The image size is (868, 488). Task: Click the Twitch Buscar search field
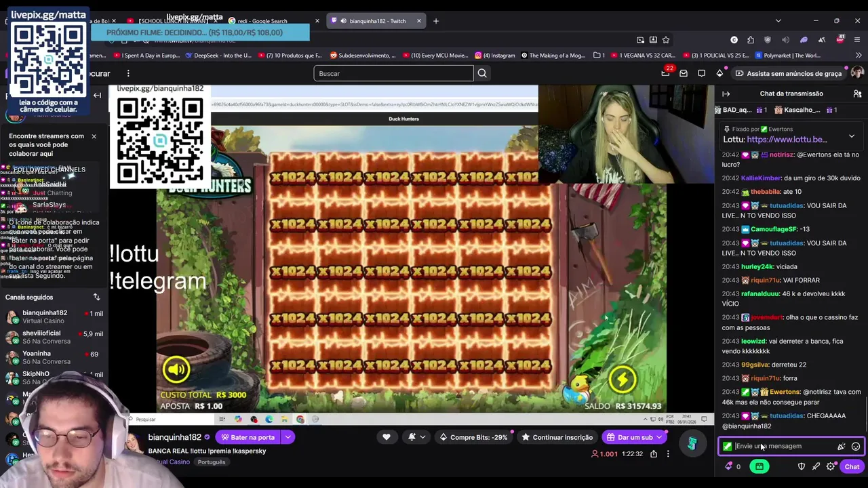[393, 73]
